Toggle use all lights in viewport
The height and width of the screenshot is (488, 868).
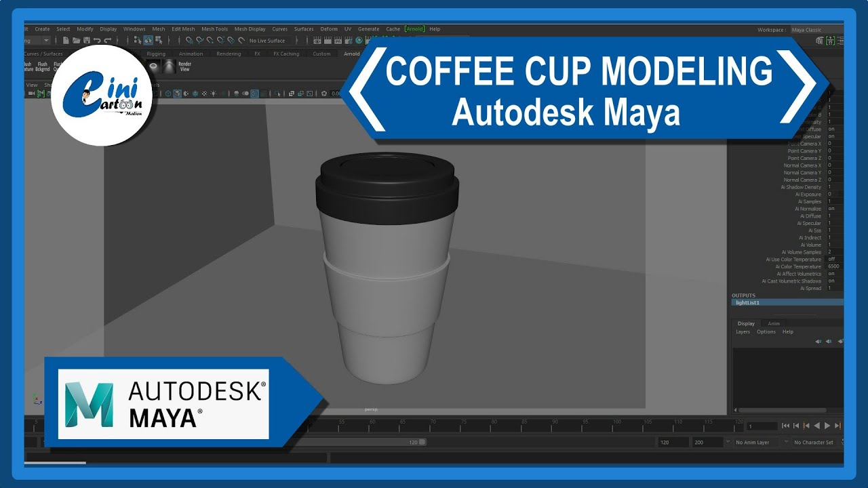point(213,94)
